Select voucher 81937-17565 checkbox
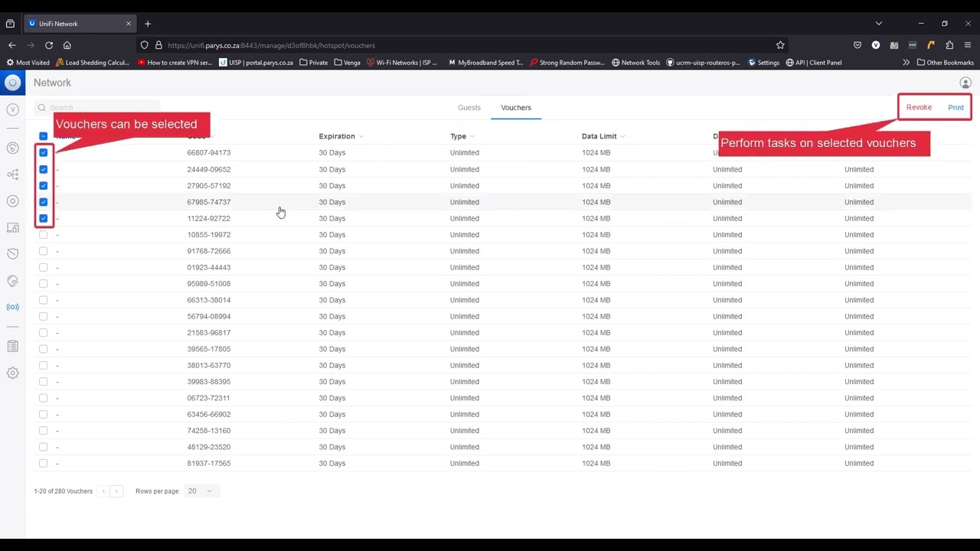 [43, 463]
